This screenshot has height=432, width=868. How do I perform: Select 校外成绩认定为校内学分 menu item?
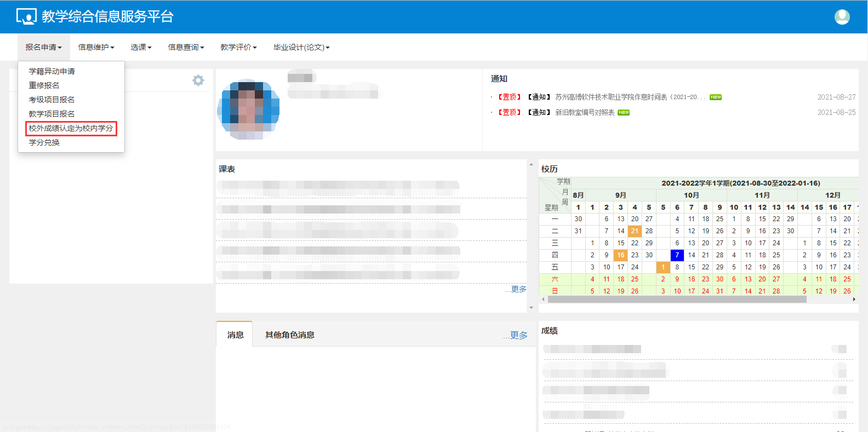(x=71, y=128)
